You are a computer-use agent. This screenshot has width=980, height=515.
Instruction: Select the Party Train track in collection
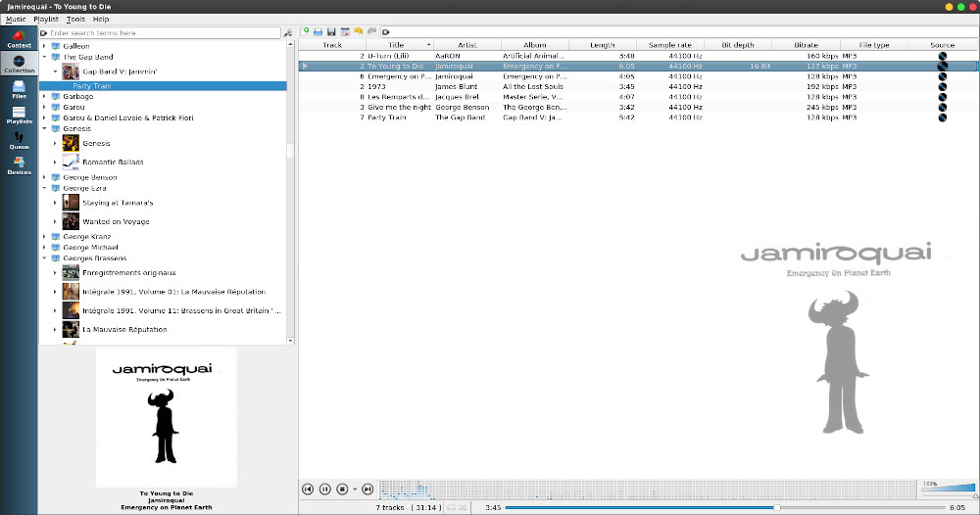click(x=163, y=86)
